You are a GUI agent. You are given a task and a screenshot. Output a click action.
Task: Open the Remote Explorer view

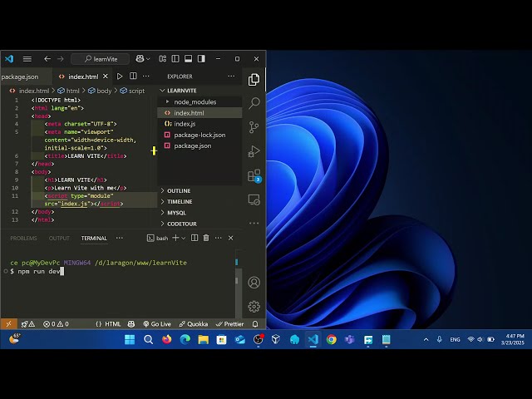tap(254, 199)
